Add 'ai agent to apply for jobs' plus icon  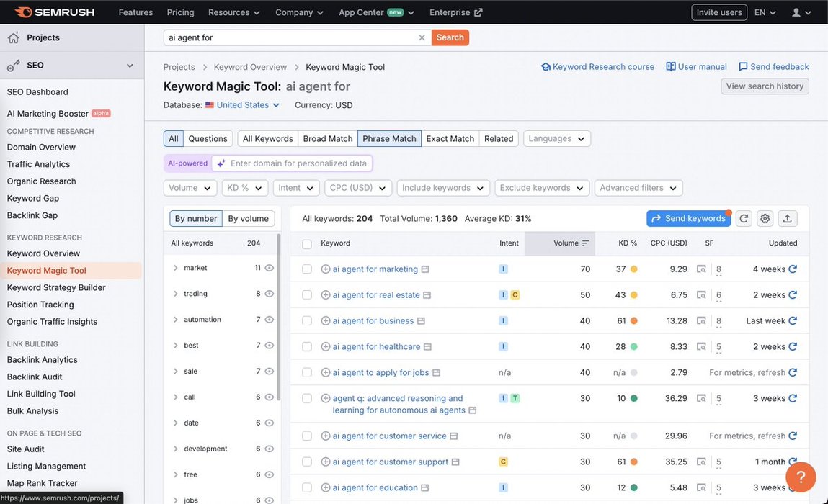click(x=325, y=372)
